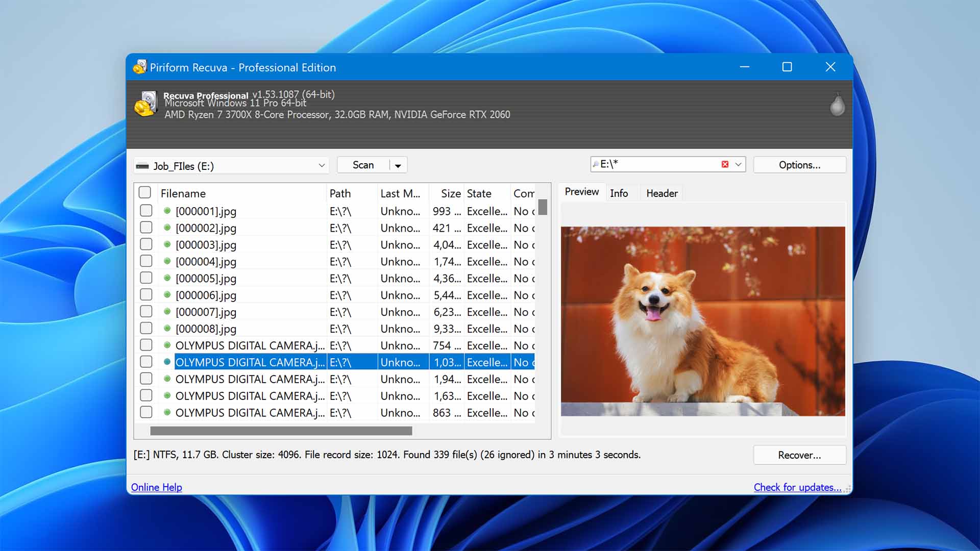Check the box for [000006].jpg
Viewport: 980px width, 551px height.
coord(146,294)
